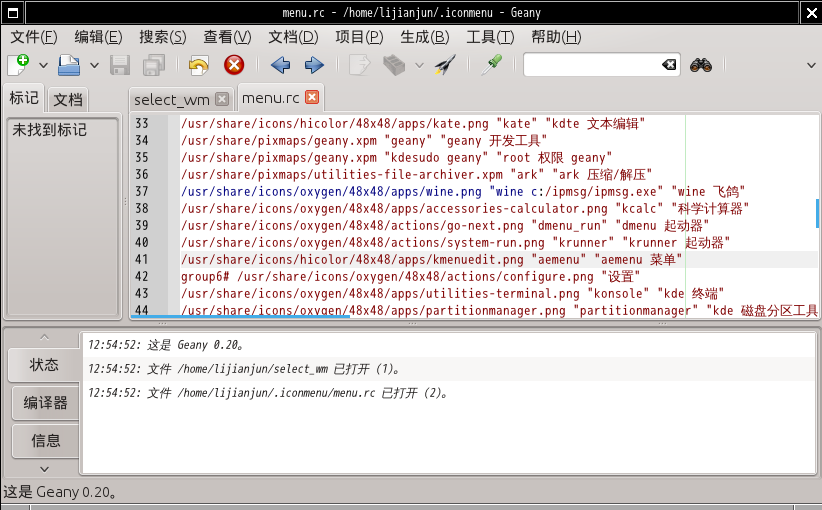Click line 41 with kmenuedit.png path

[431, 259]
